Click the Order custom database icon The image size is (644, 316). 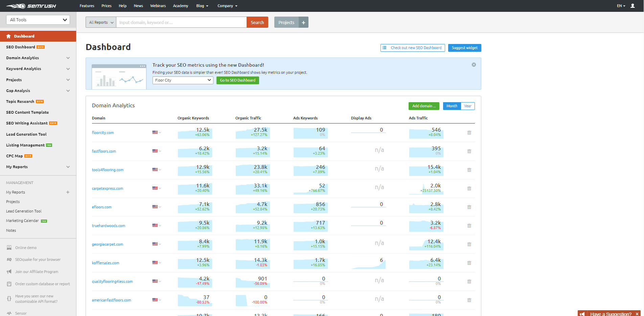9,284
